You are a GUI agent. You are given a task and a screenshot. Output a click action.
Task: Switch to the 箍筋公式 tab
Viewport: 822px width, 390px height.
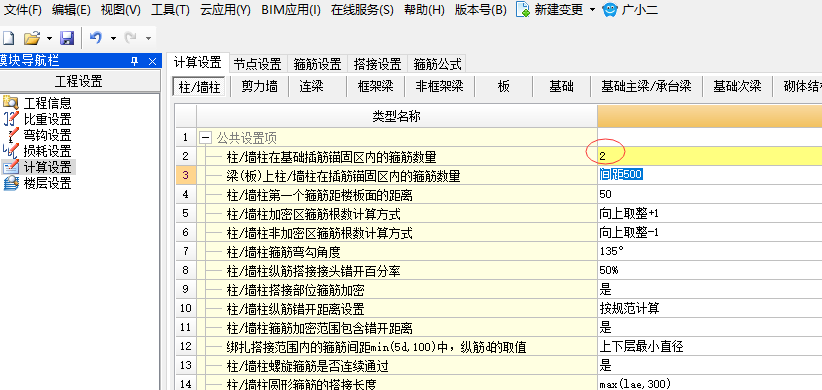437,64
